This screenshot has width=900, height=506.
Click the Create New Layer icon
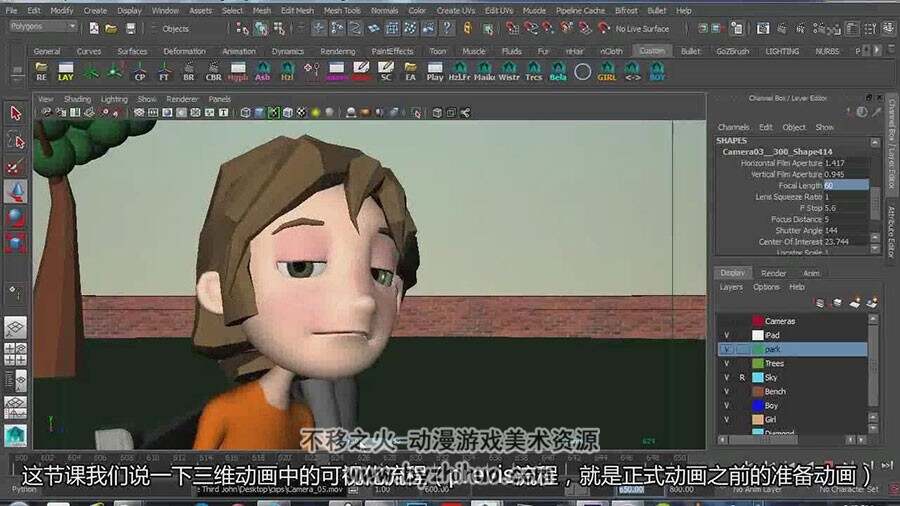tap(855, 303)
